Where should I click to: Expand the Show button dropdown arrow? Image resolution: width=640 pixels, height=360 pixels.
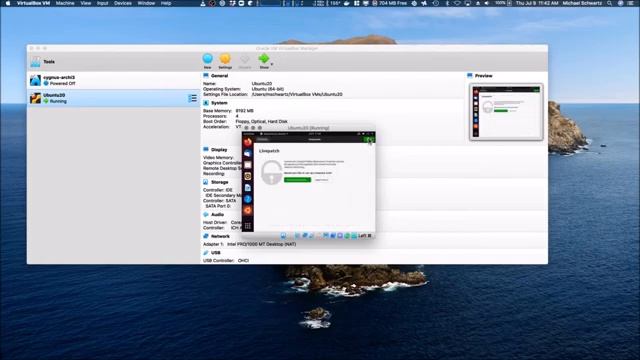(272, 64)
